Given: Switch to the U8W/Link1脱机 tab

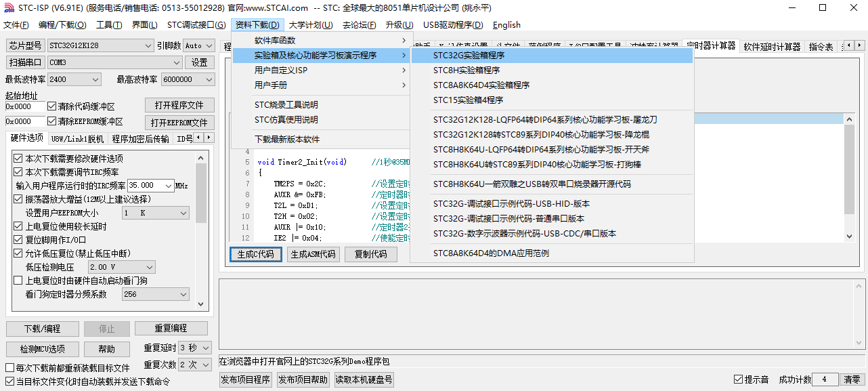Looking at the screenshot, I should click(x=78, y=139).
